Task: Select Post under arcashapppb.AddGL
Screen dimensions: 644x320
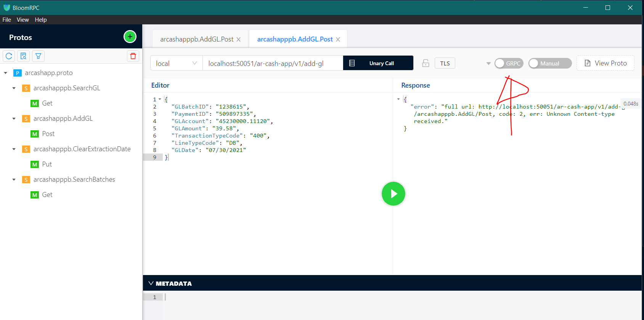Action: coord(48,134)
